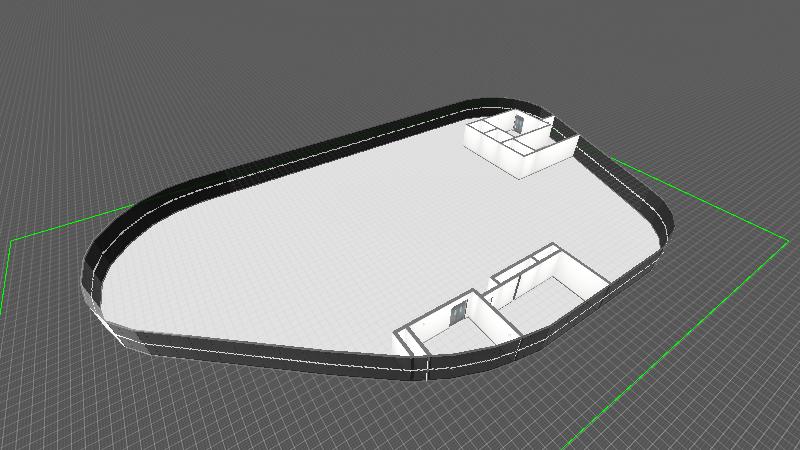Image resolution: width=800 pixels, height=450 pixels.
Task: Select the green line segment at upper left
Action: (70, 225)
